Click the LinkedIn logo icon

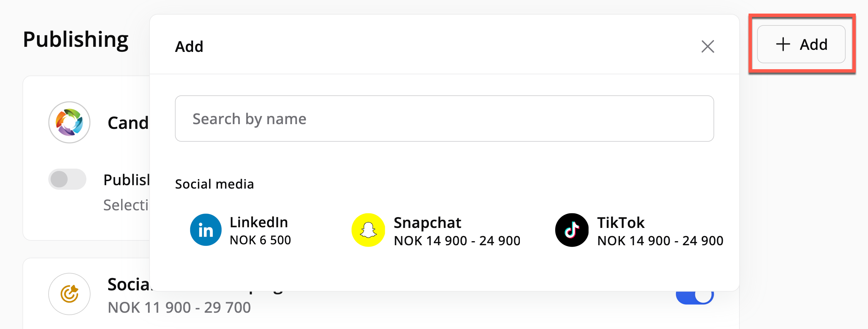tap(206, 230)
